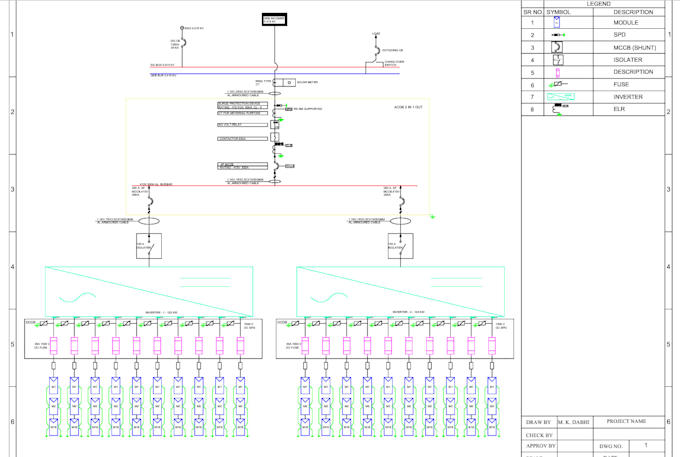Click the OUTGOING CB breaker symbol

pyautogui.click(x=377, y=51)
